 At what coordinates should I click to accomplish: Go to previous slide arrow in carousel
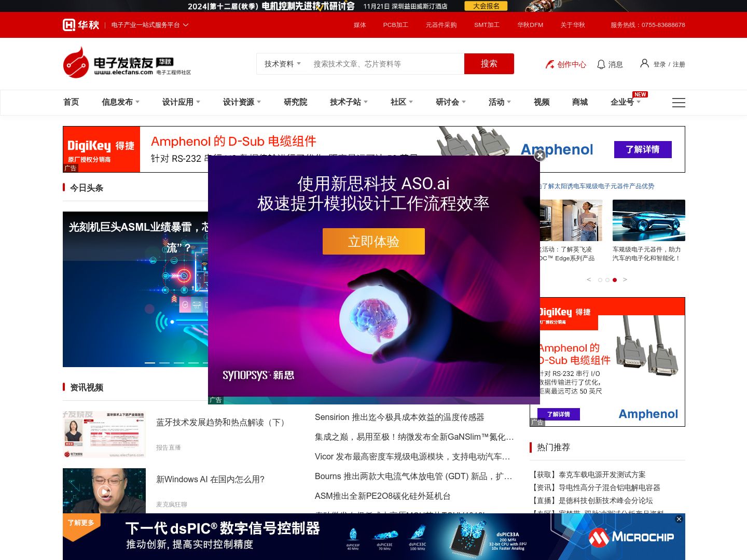tap(589, 279)
